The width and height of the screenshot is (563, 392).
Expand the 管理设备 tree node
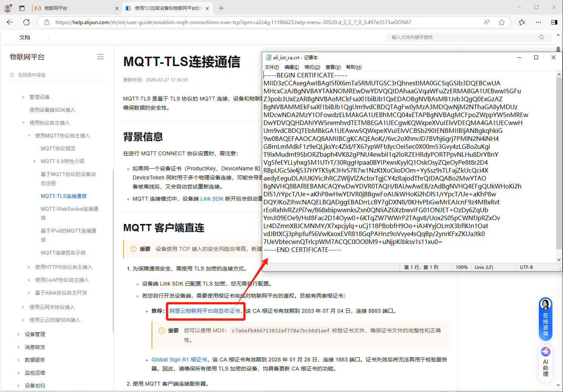point(23,97)
